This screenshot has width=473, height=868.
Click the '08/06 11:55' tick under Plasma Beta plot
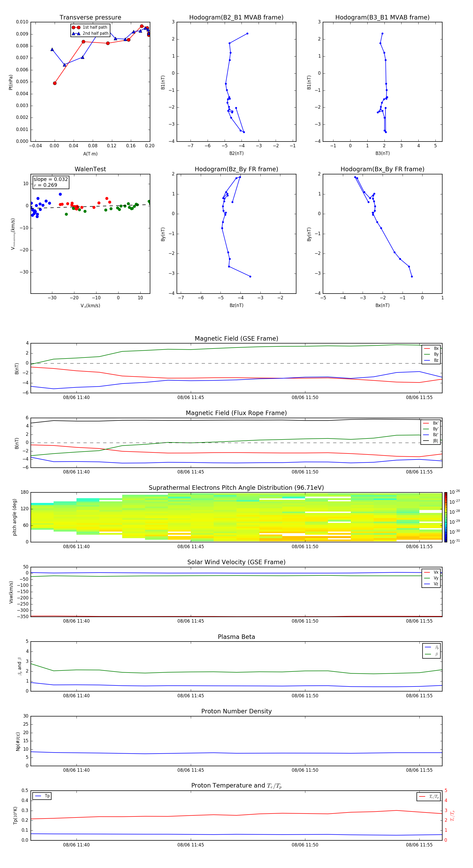pyautogui.click(x=419, y=696)
